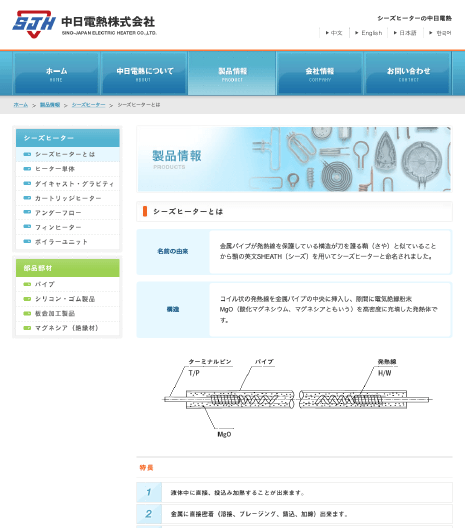This screenshot has width=465, height=528.
Task: Open the 製品情報 navigation tab
Action: [232, 73]
